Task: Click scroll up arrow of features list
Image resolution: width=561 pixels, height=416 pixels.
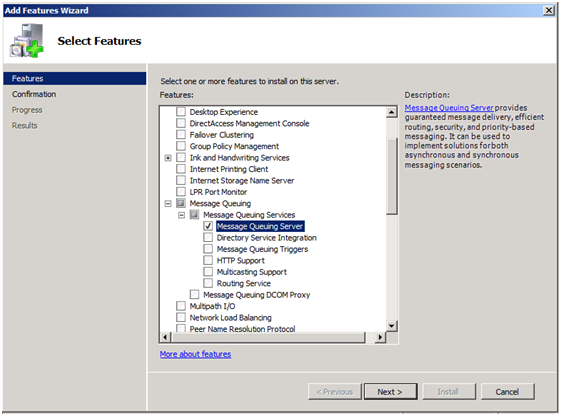Action: (392, 112)
